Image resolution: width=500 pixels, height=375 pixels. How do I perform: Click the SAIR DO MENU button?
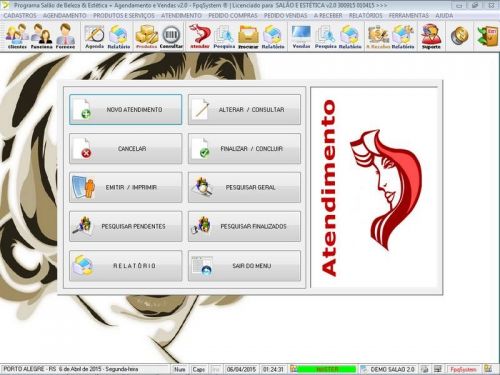point(244,266)
